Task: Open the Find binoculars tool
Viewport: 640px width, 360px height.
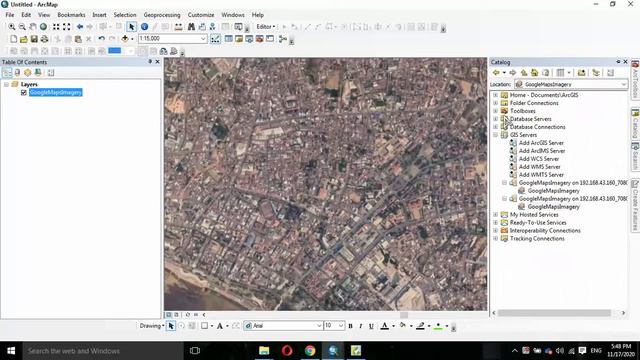Action: [x=191, y=27]
